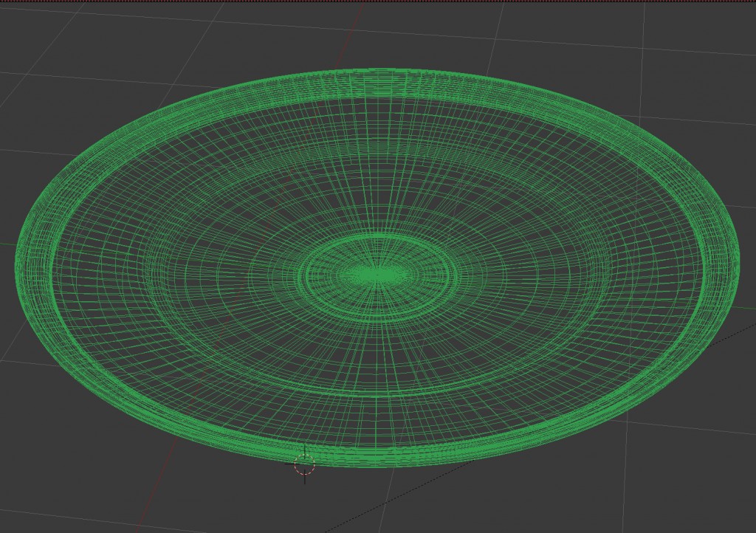Select the center point of the wireframe plate

(x=377, y=275)
